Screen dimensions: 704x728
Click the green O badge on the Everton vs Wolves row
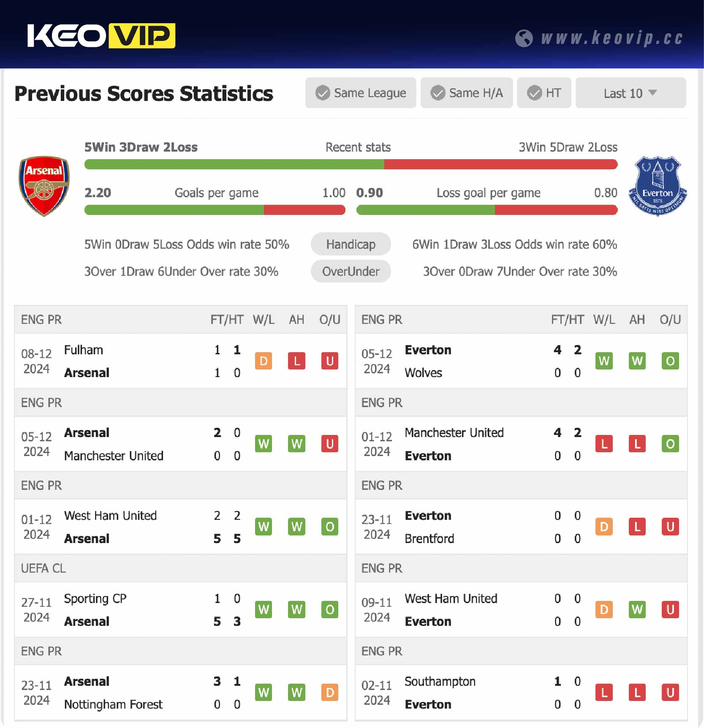[x=670, y=361]
